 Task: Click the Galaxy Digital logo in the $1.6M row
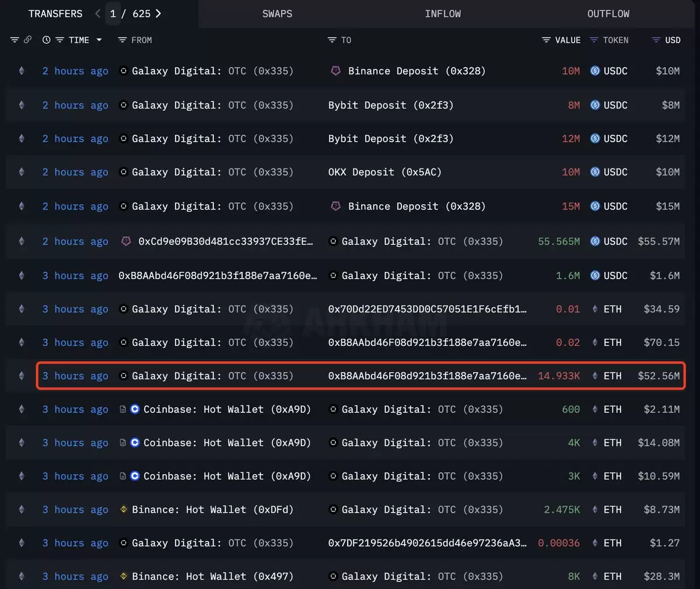tap(333, 275)
